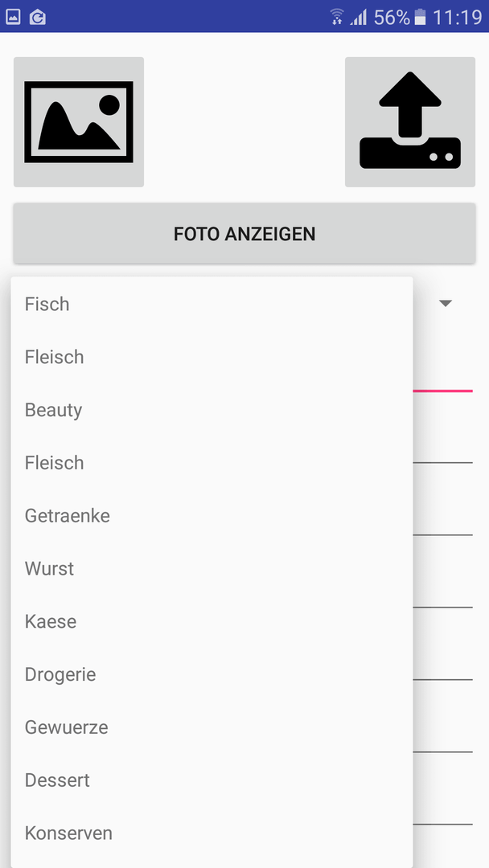
Task: Choose the first Fleisch entry
Action: (x=212, y=357)
